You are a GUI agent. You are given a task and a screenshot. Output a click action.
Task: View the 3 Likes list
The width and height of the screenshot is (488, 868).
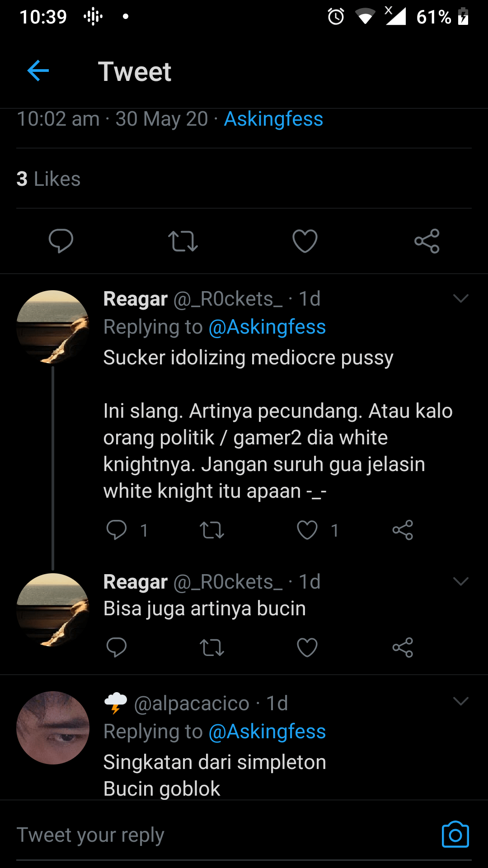48,179
